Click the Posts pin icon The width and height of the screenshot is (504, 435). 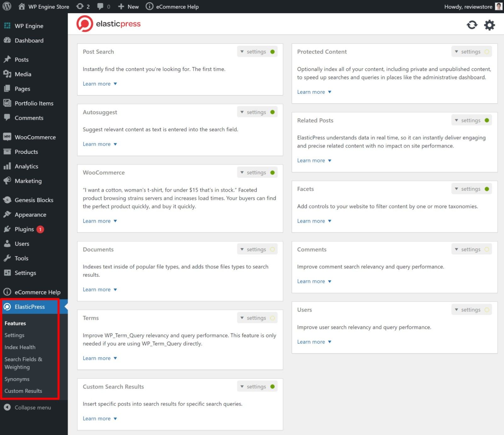[x=7, y=59]
